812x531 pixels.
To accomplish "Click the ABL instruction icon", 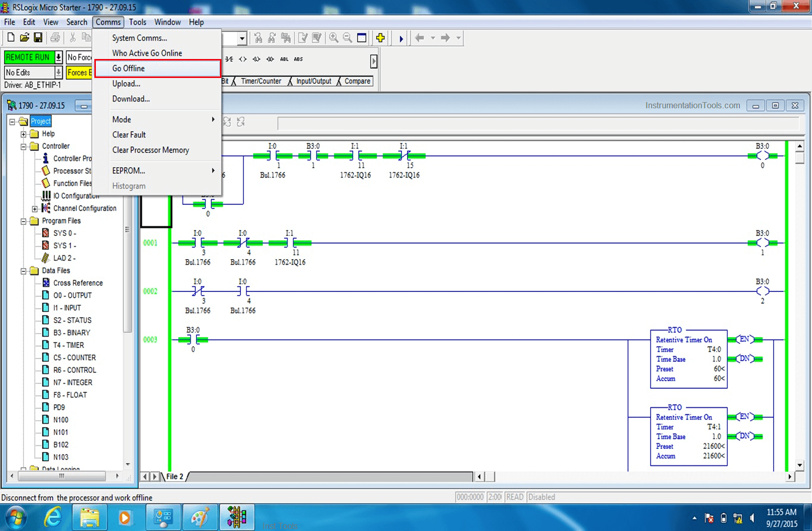I will pyautogui.click(x=284, y=59).
